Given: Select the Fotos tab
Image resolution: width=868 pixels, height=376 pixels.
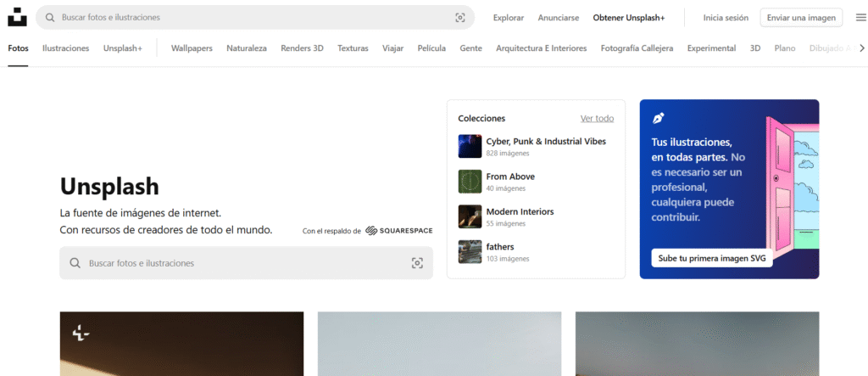Looking at the screenshot, I should 19,48.
